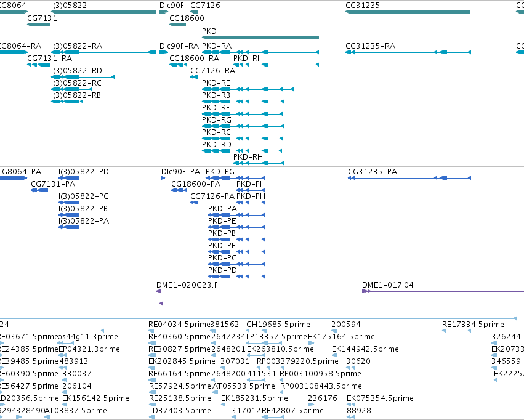
Task: Select the PKD-RA transcript label
Action: tap(217, 46)
